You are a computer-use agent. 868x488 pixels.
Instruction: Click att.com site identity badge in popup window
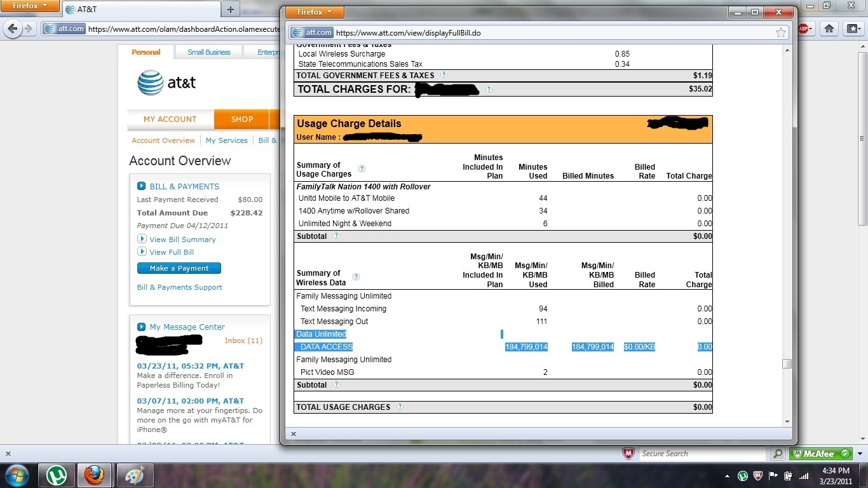tap(311, 32)
